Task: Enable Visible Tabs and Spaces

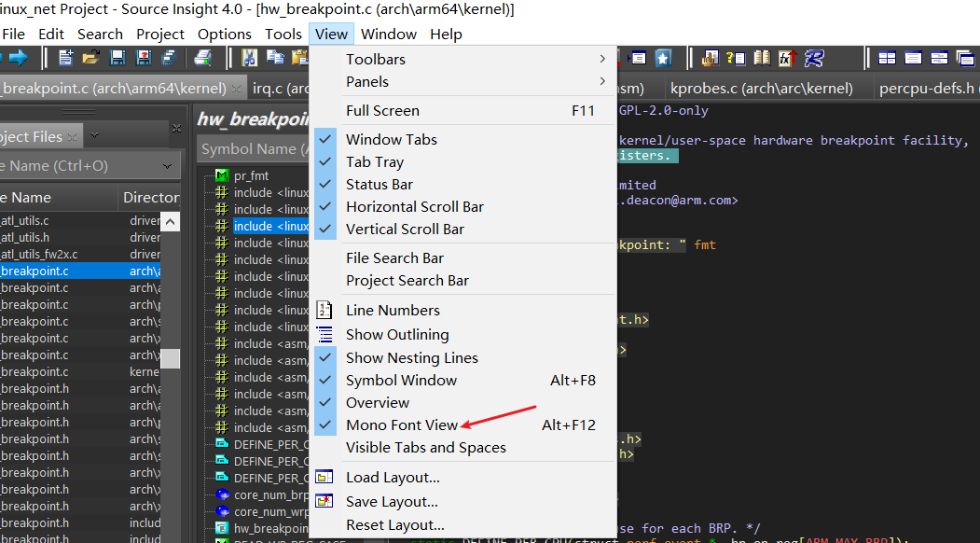Action: [463, 448]
